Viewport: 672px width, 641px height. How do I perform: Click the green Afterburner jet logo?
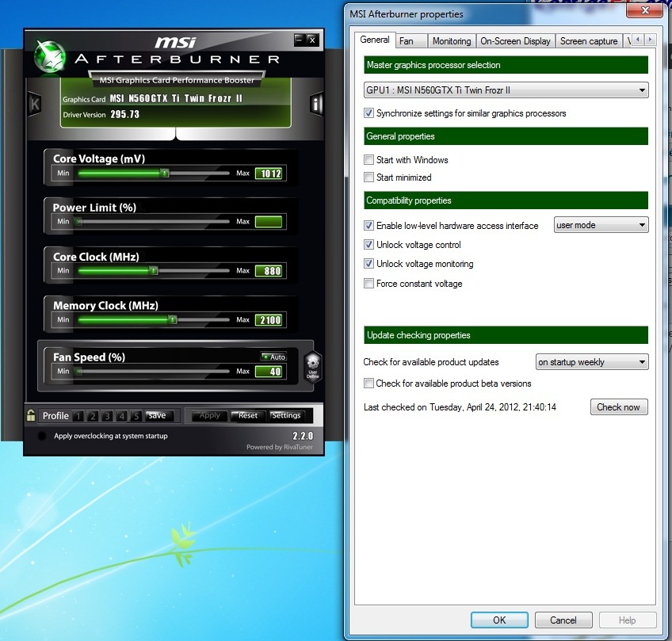[x=50, y=55]
